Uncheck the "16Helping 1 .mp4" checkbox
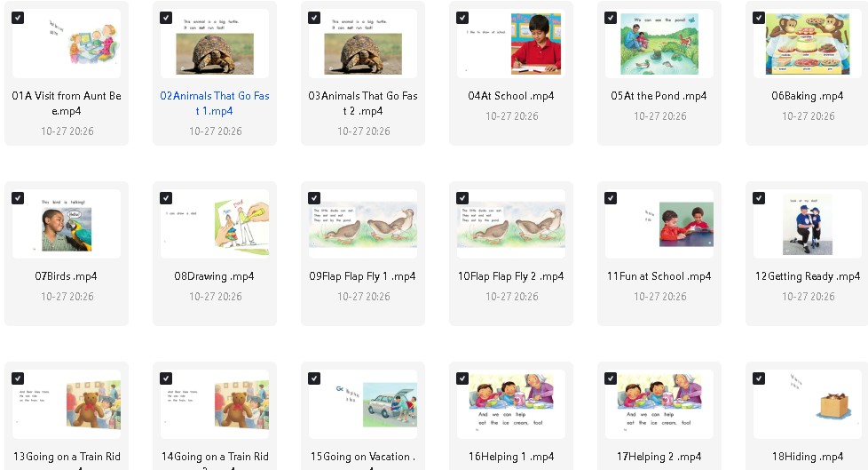 [x=462, y=378]
